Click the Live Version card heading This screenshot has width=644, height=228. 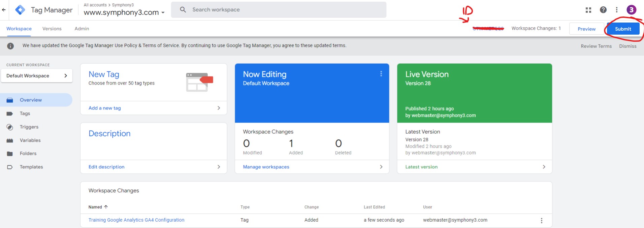pos(427,74)
